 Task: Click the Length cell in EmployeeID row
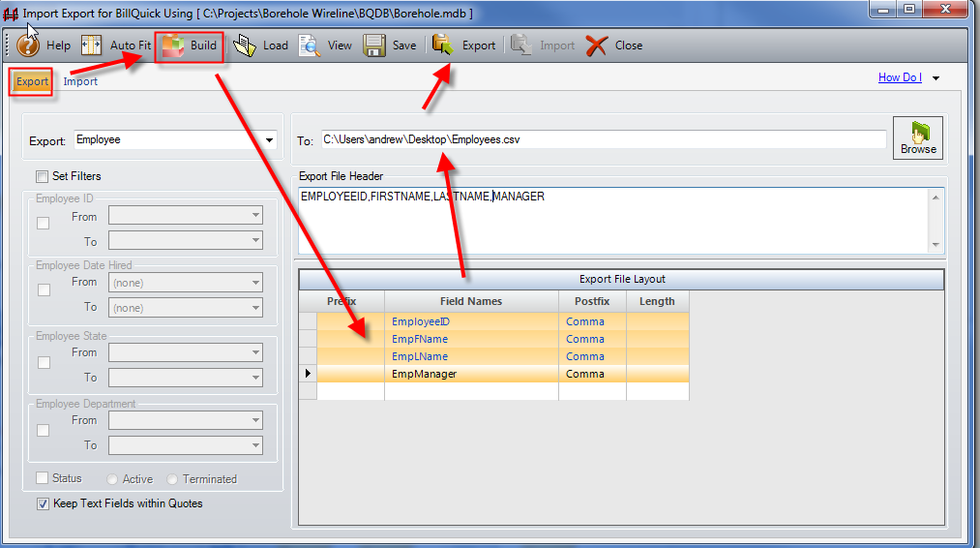coord(658,321)
